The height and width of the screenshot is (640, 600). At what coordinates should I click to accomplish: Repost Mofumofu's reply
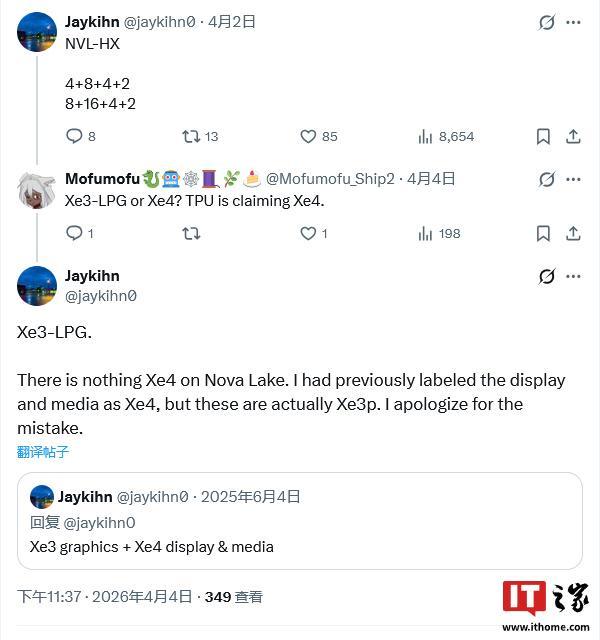point(191,233)
